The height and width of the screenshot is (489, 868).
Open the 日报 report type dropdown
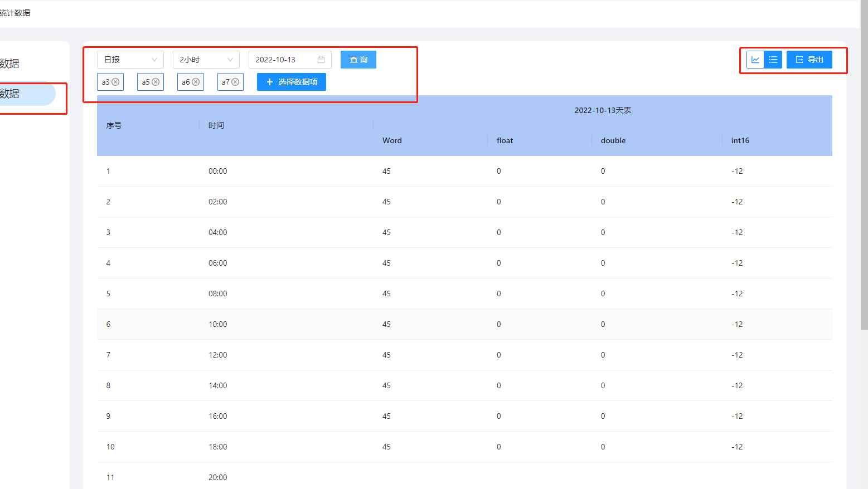tap(130, 60)
